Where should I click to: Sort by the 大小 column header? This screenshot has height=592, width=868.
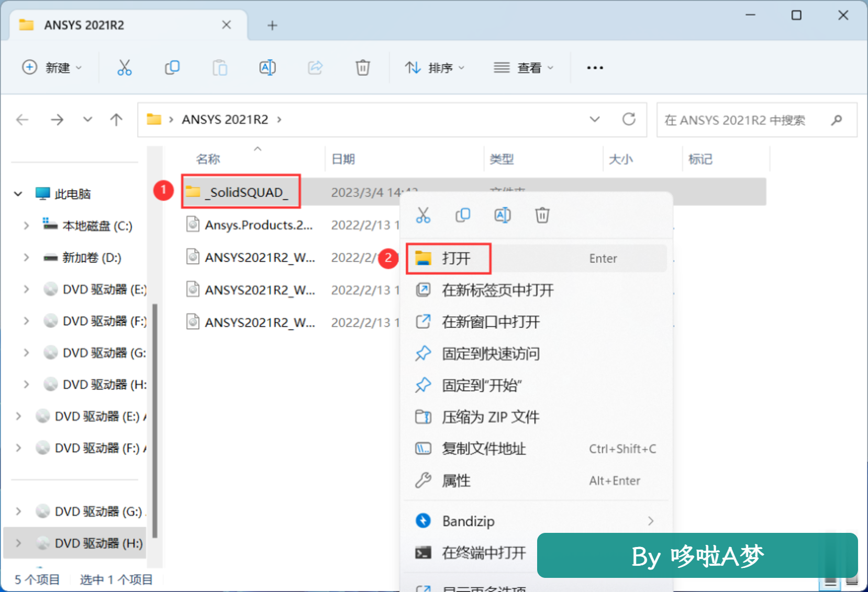621,159
